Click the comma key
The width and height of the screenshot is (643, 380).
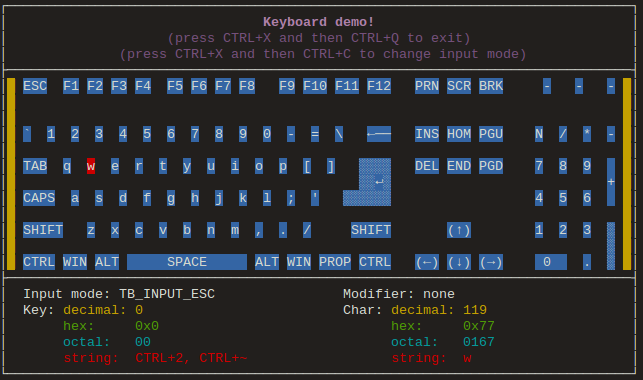click(259, 230)
